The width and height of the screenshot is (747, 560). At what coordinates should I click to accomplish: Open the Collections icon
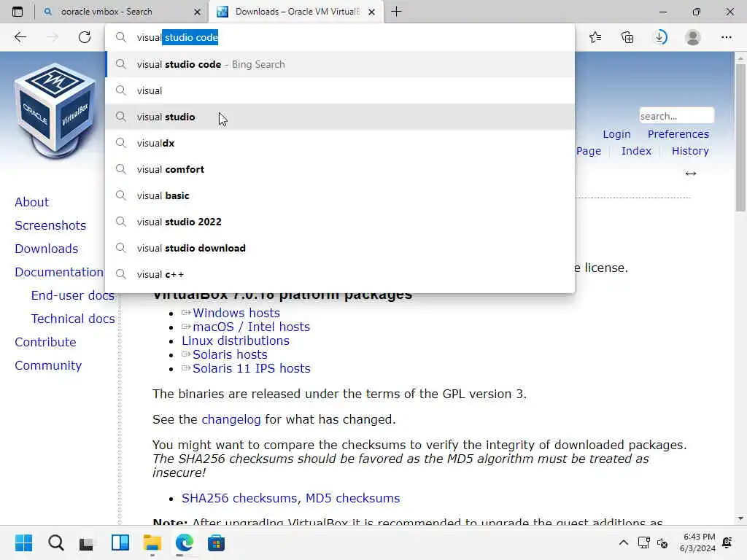tap(627, 37)
